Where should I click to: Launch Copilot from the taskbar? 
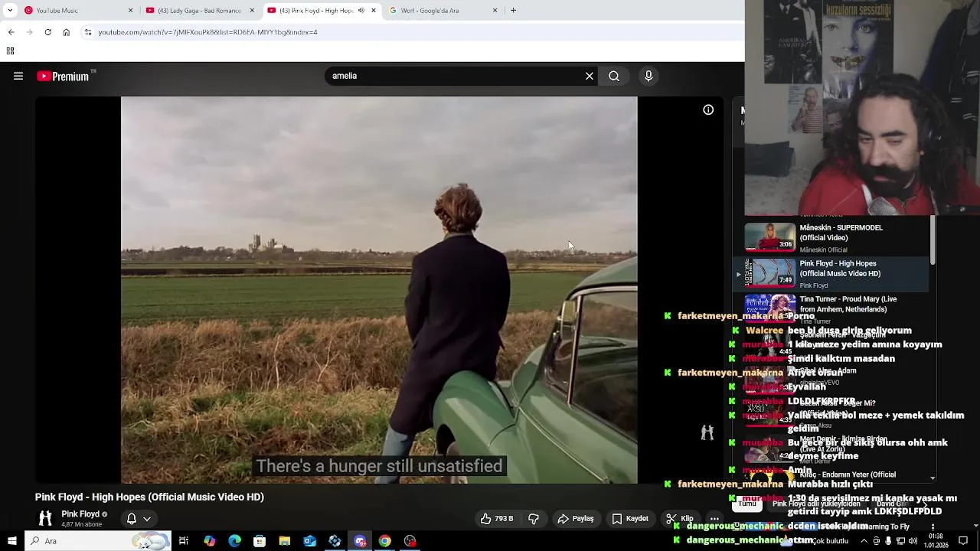tap(209, 541)
